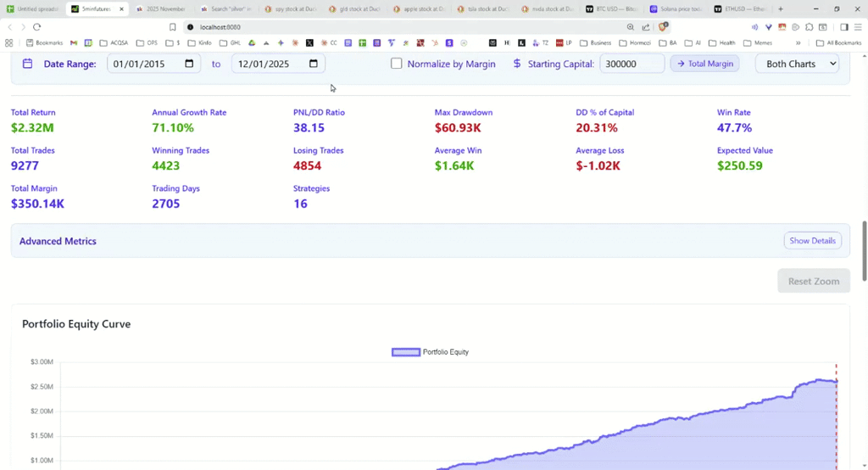Click the Portfolio Equity Curve heading
The height and width of the screenshot is (470, 868).
tap(76, 324)
